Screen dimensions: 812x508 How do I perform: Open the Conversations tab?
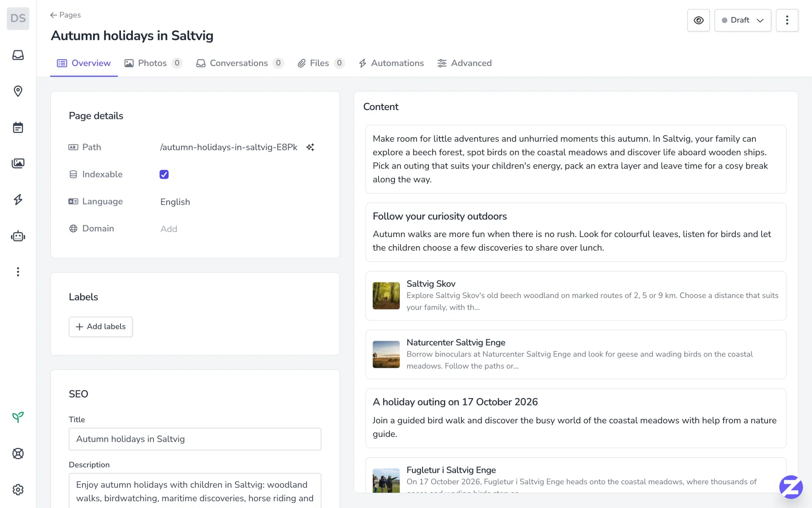[240, 63]
